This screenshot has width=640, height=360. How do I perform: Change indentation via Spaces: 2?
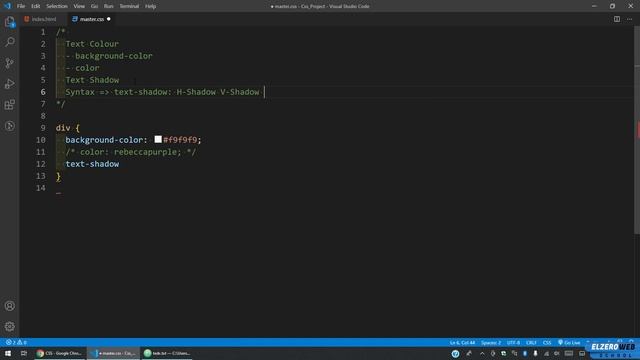click(x=491, y=342)
